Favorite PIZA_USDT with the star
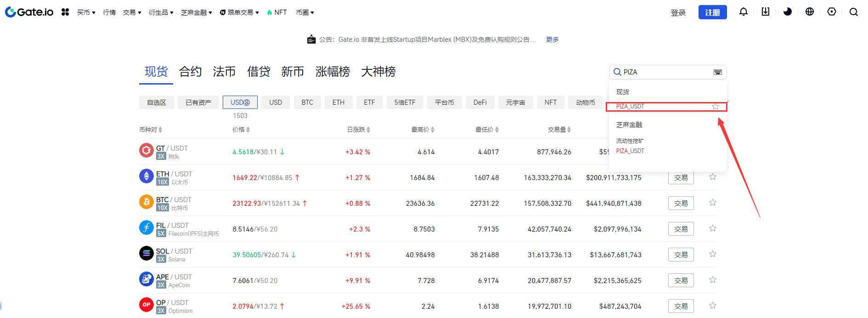The width and height of the screenshot is (868, 318). click(x=715, y=107)
